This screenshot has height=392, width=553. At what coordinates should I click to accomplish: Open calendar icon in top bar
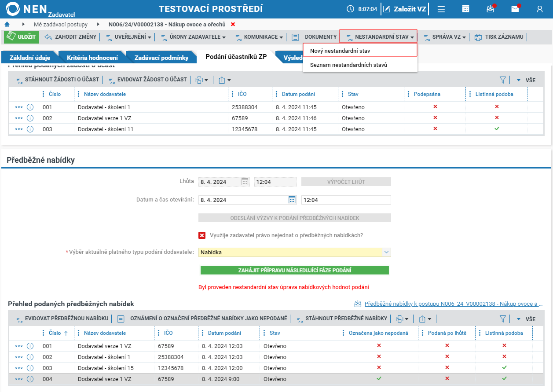(465, 9)
